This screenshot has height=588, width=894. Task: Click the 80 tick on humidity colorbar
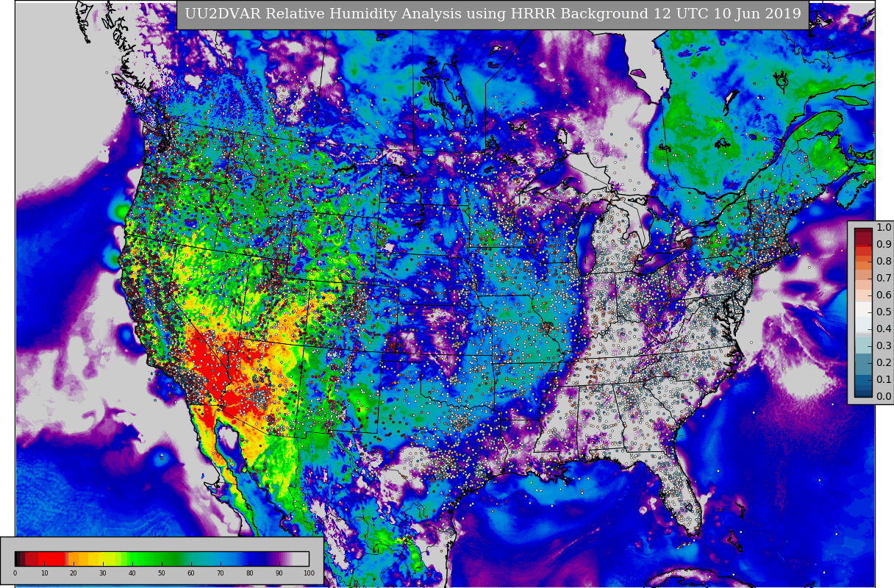[x=250, y=573]
